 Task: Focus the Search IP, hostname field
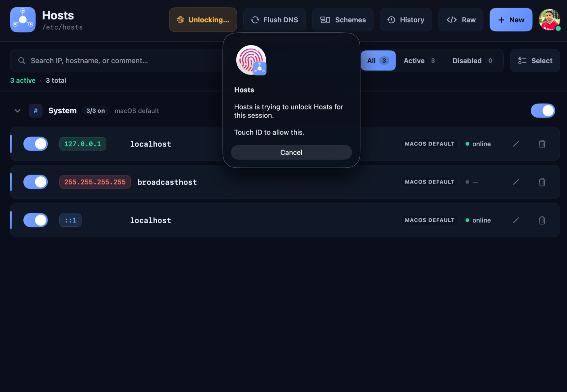pos(117,61)
